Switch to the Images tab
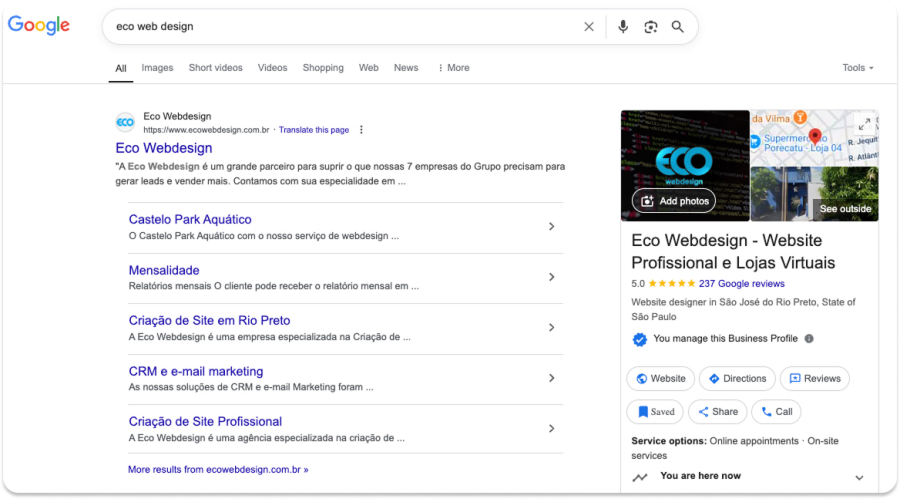Screen dimensions: 900x499 point(157,68)
